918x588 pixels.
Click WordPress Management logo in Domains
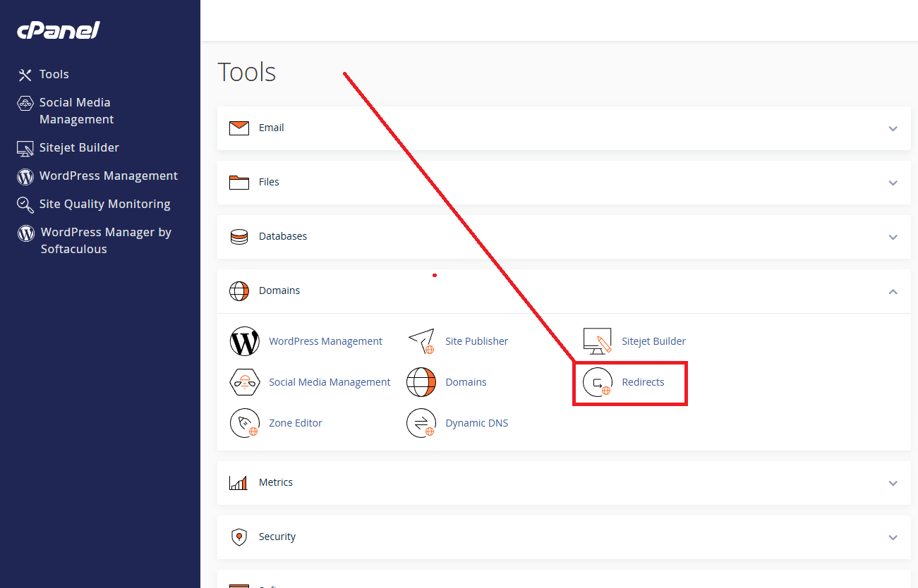click(x=245, y=341)
